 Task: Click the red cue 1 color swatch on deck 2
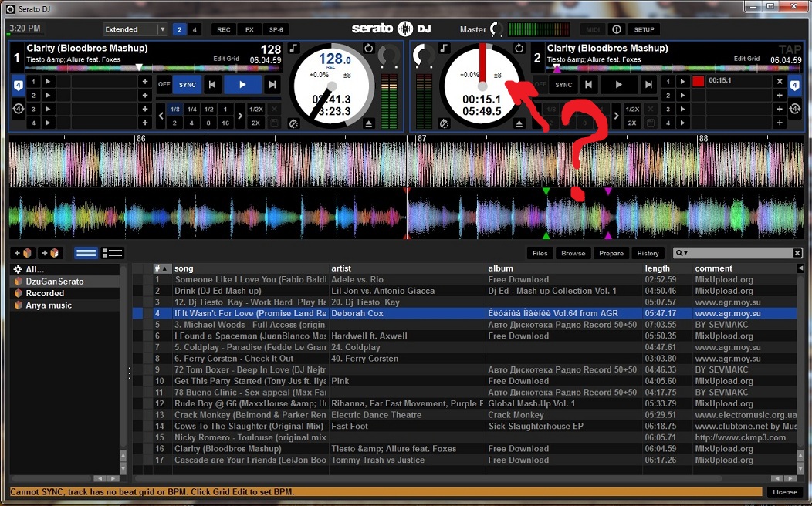click(698, 81)
